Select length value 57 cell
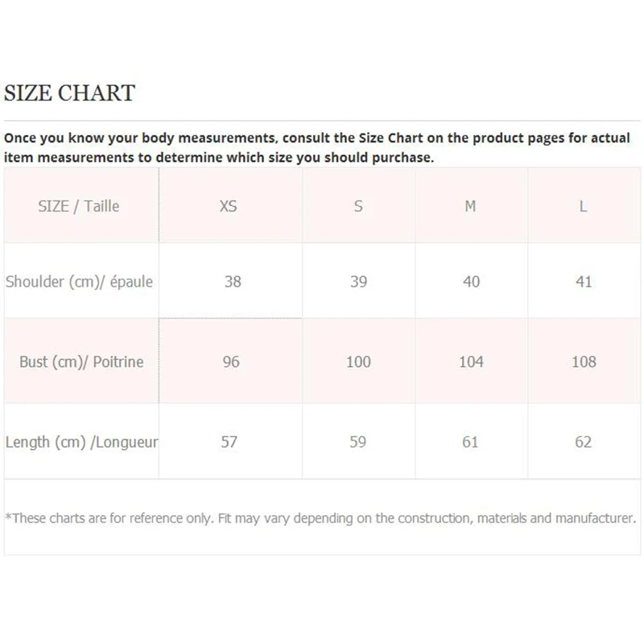The width and height of the screenshot is (644, 644). pyautogui.click(x=229, y=442)
